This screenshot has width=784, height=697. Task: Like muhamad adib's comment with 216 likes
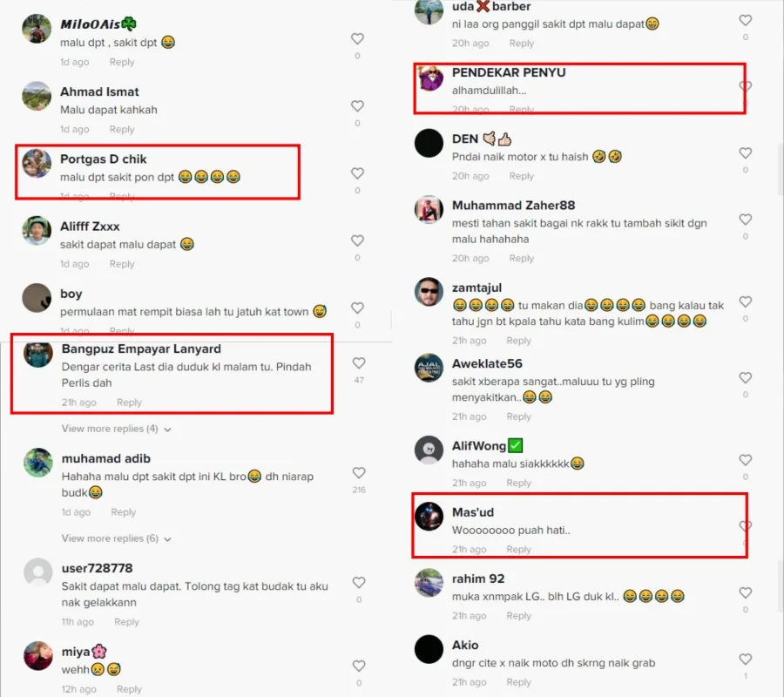359,472
